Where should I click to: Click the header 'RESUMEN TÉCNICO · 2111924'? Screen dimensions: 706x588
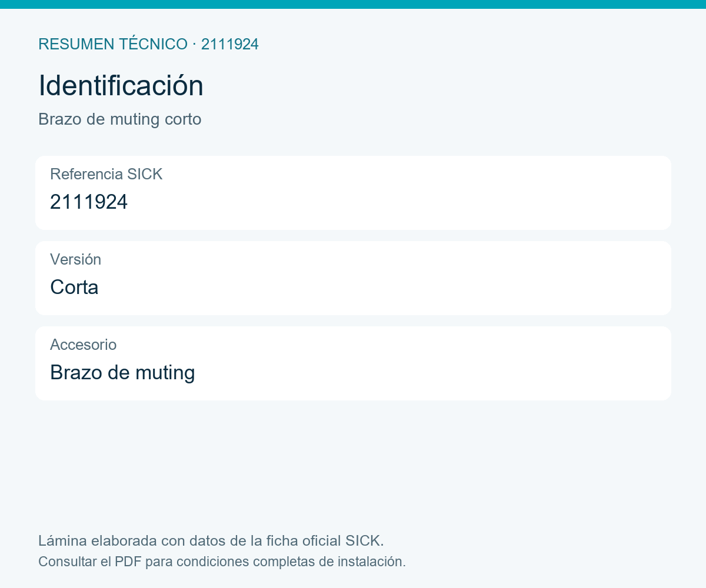[148, 44]
